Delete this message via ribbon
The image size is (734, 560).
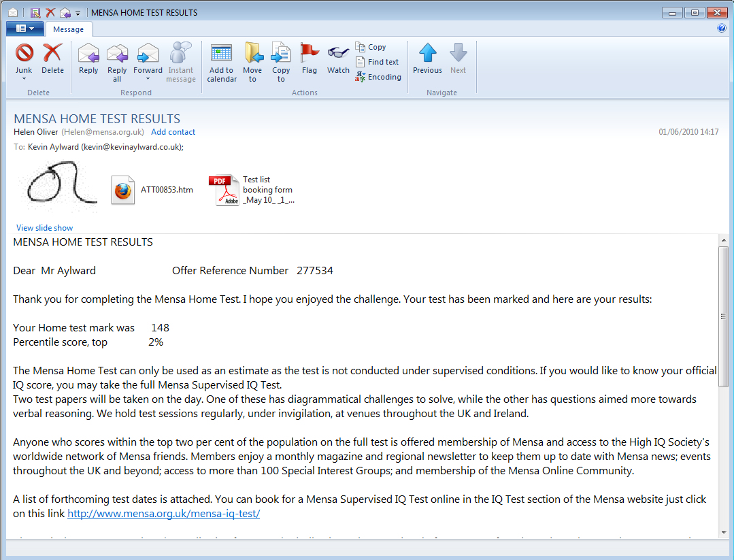(x=52, y=59)
